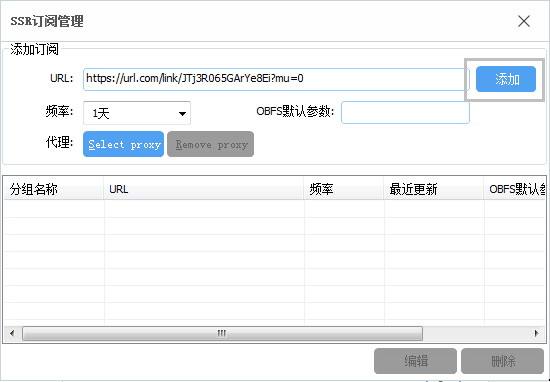
Task: Click the Select proxy button
Action: pos(123,144)
